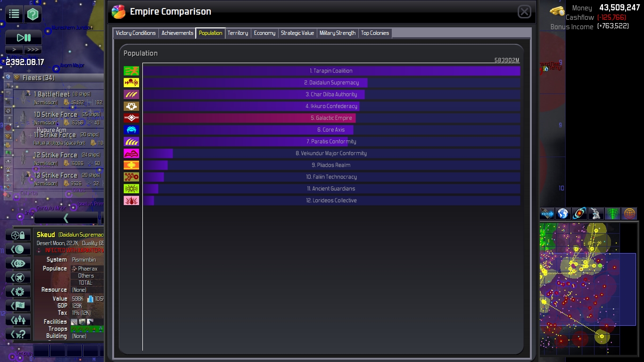
Task: Open the Strategic Value tab
Action: [x=297, y=33]
